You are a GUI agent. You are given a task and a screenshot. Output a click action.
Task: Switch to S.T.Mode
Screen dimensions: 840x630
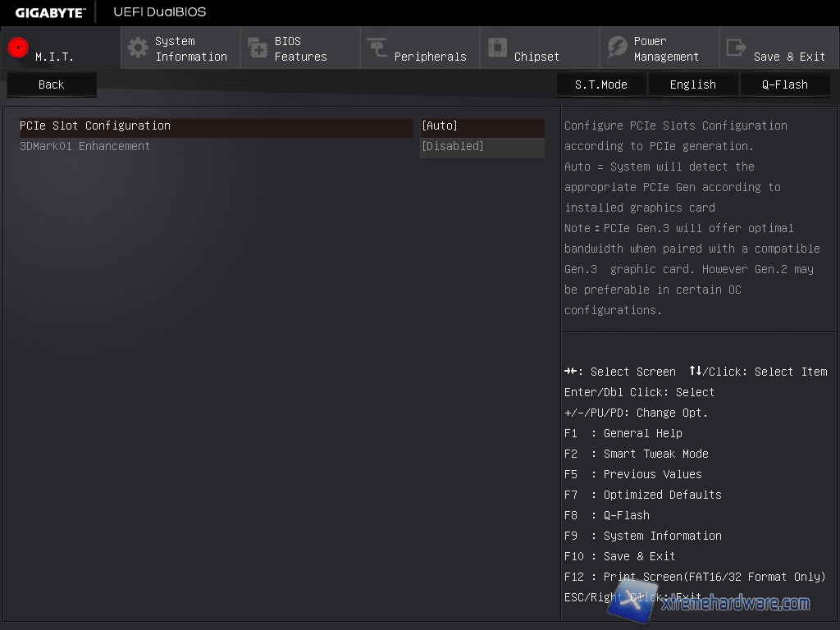[x=600, y=84]
